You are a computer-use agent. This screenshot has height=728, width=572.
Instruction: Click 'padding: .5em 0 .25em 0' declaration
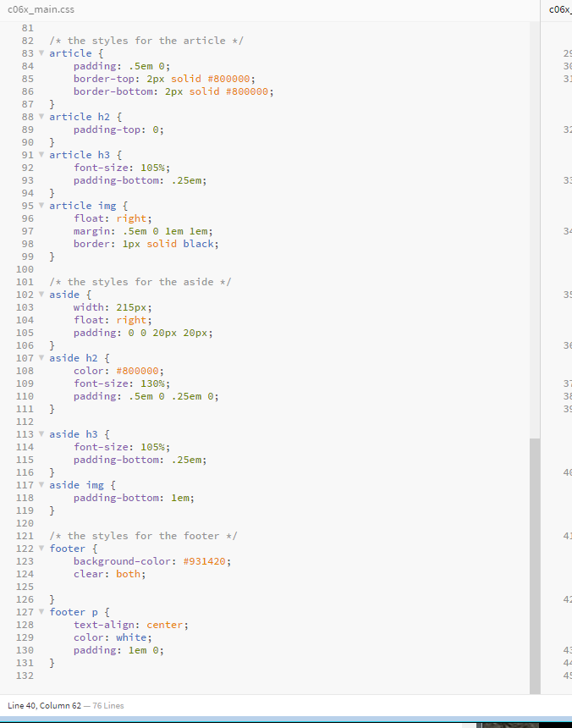146,396
